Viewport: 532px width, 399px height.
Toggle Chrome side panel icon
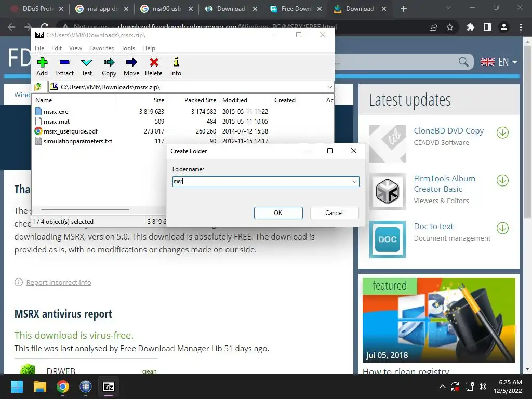(x=487, y=27)
